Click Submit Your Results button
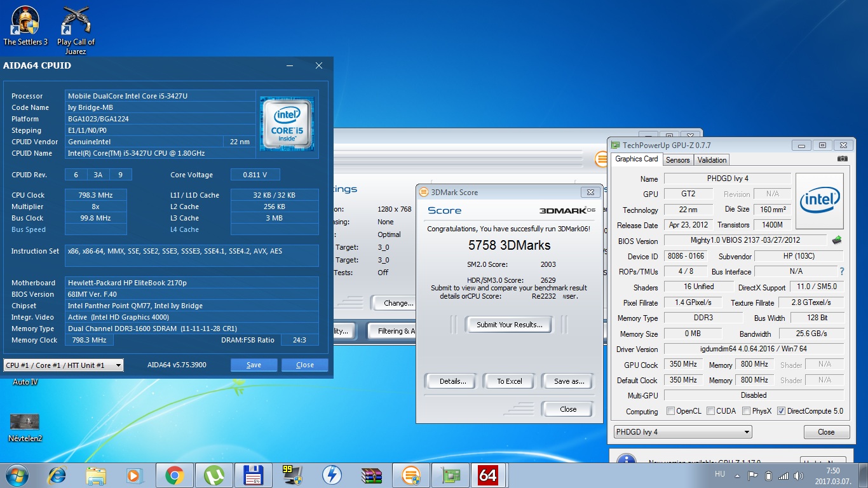Screen dimensions: 868x488 pos(509,325)
